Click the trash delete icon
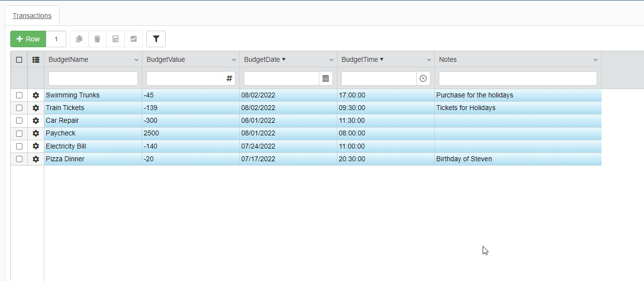 click(x=98, y=39)
